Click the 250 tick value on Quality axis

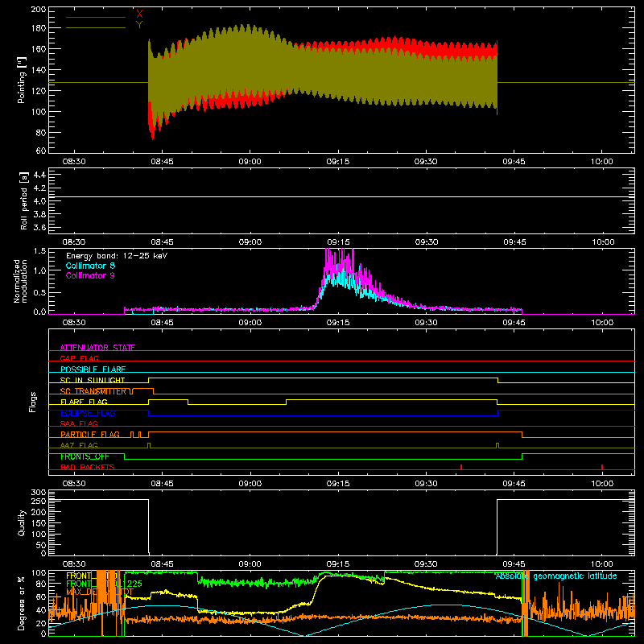39,502
